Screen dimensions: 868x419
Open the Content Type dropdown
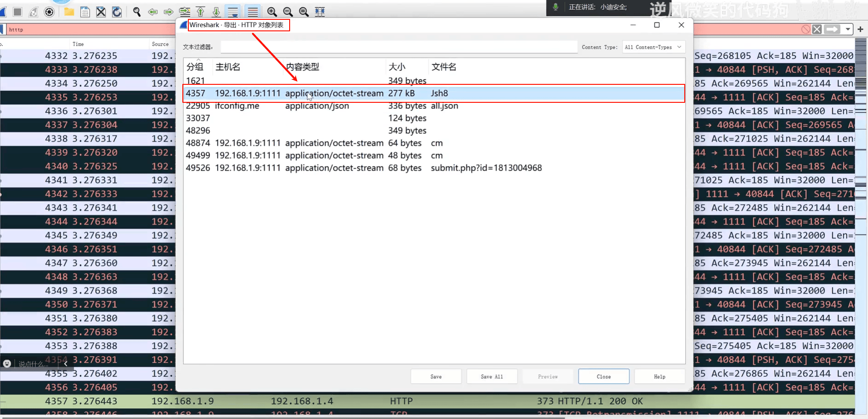click(653, 47)
